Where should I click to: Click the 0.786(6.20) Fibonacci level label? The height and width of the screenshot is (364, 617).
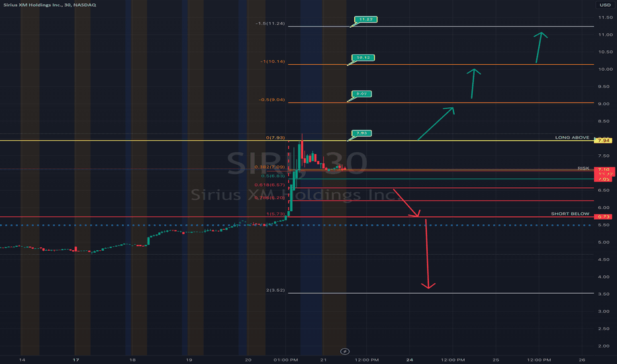269,197
